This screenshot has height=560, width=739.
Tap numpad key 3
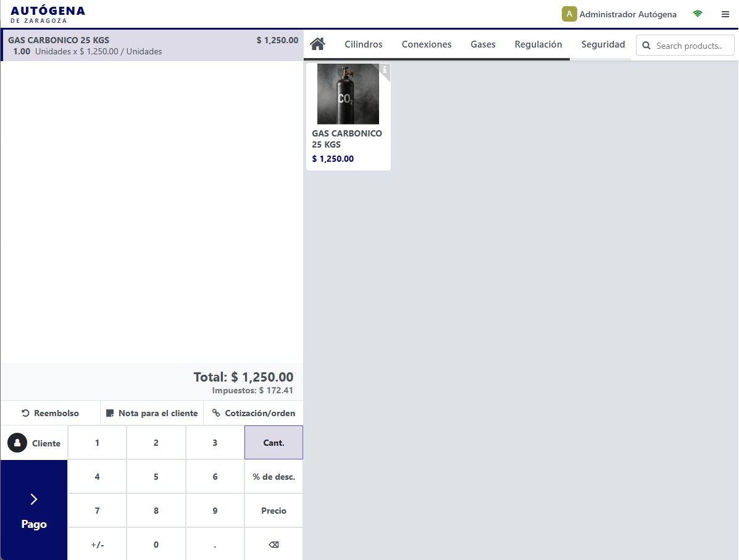point(215,443)
